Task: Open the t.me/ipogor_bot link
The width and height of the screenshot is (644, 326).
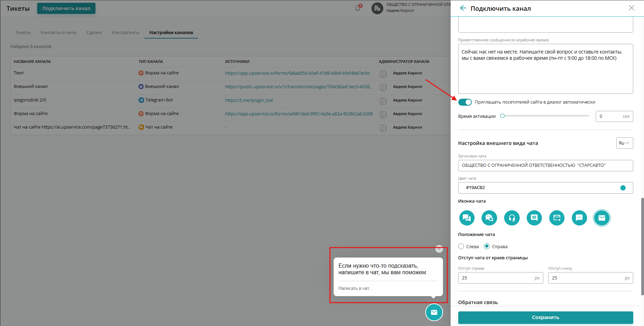Action: pos(249,100)
